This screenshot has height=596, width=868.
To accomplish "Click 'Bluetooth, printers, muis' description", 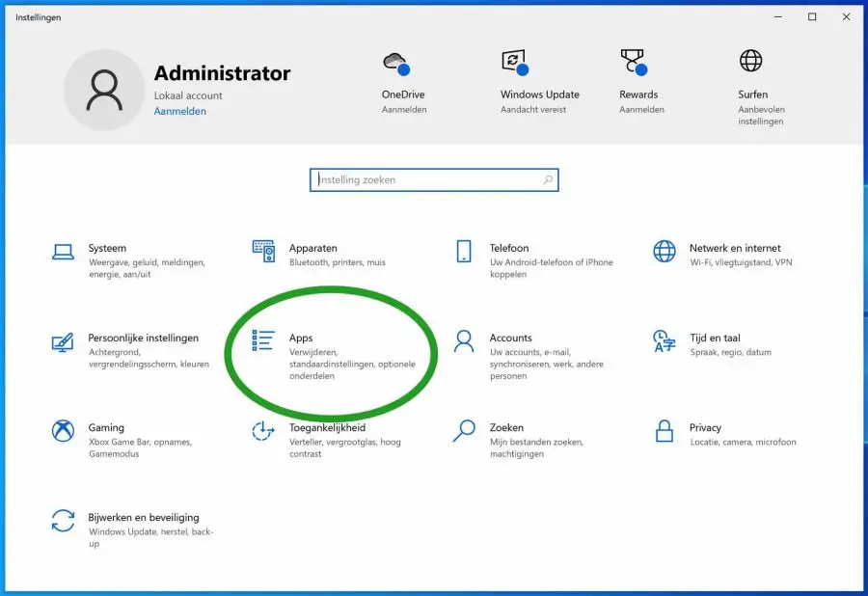I will point(338,262).
